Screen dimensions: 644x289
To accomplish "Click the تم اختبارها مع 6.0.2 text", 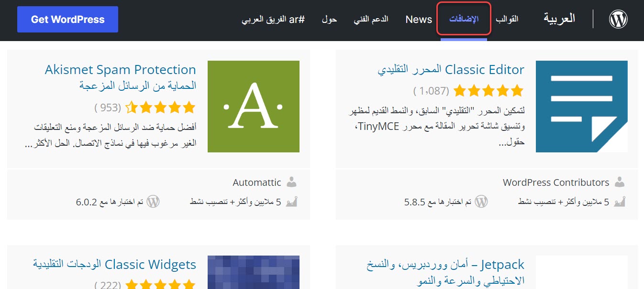I will 110,202.
